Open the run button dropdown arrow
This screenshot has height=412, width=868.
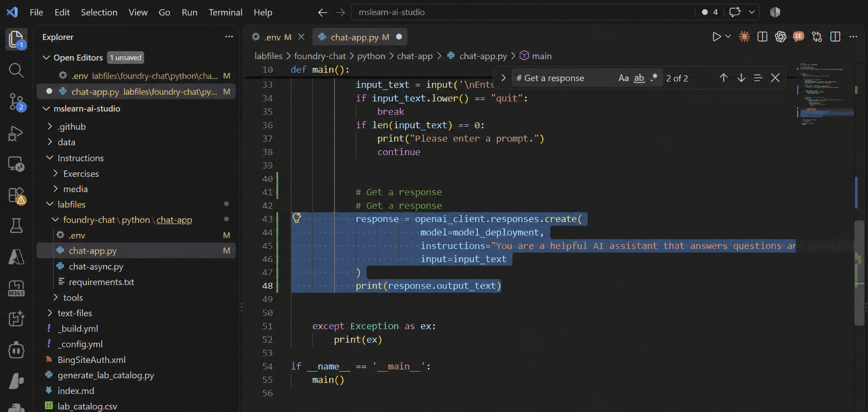728,37
